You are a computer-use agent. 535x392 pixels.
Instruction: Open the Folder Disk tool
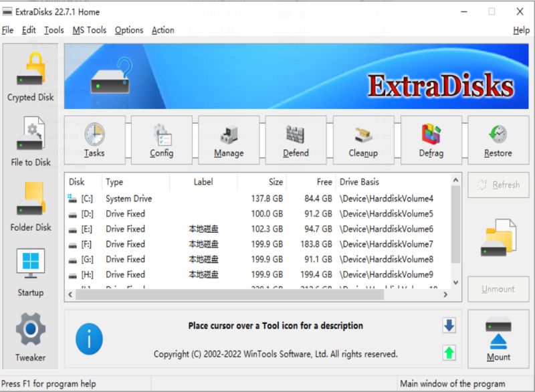click(30, 207)
